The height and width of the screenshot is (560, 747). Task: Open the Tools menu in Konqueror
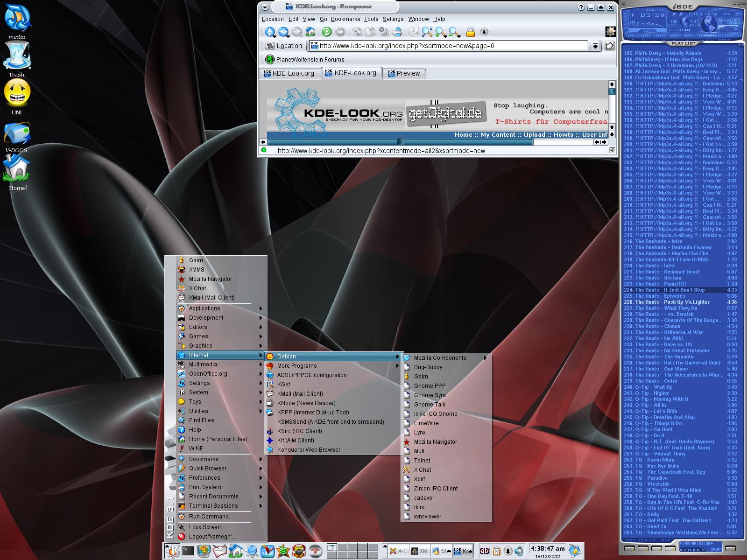pos(371,19)
